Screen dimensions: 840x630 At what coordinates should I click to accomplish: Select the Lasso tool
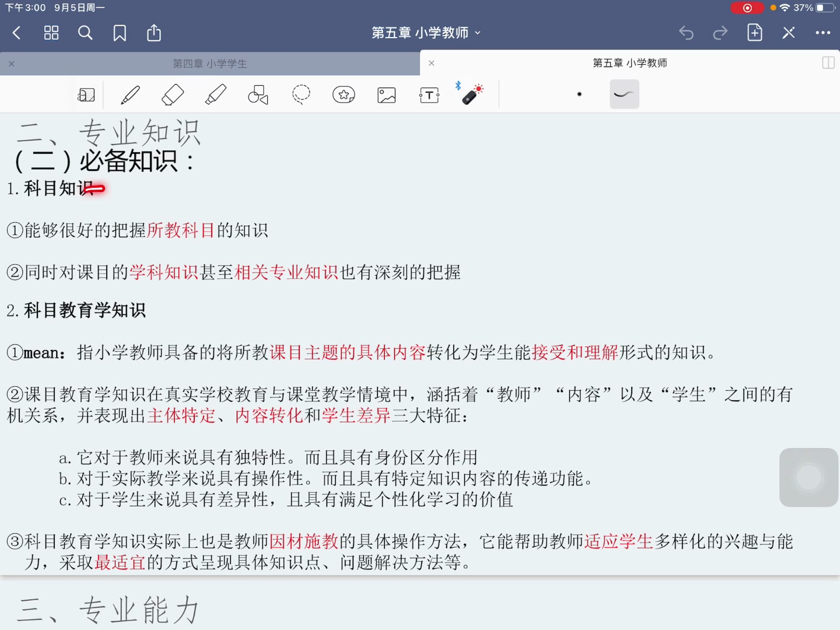[x=301, y=94]
